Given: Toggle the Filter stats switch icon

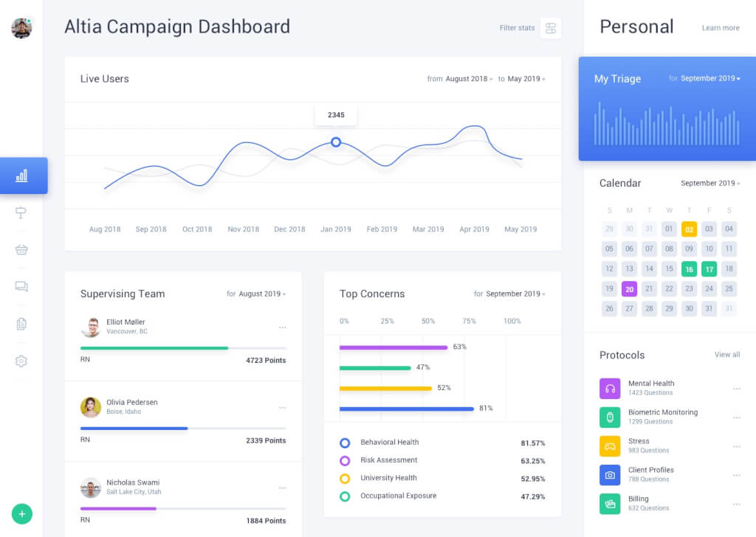Looking at the screenshot, I should 550,28.
